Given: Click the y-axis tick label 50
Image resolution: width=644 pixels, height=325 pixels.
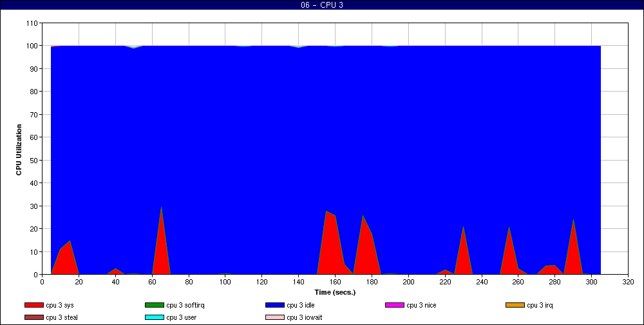Looking at the screenshot, I should (x=34, y=161).
